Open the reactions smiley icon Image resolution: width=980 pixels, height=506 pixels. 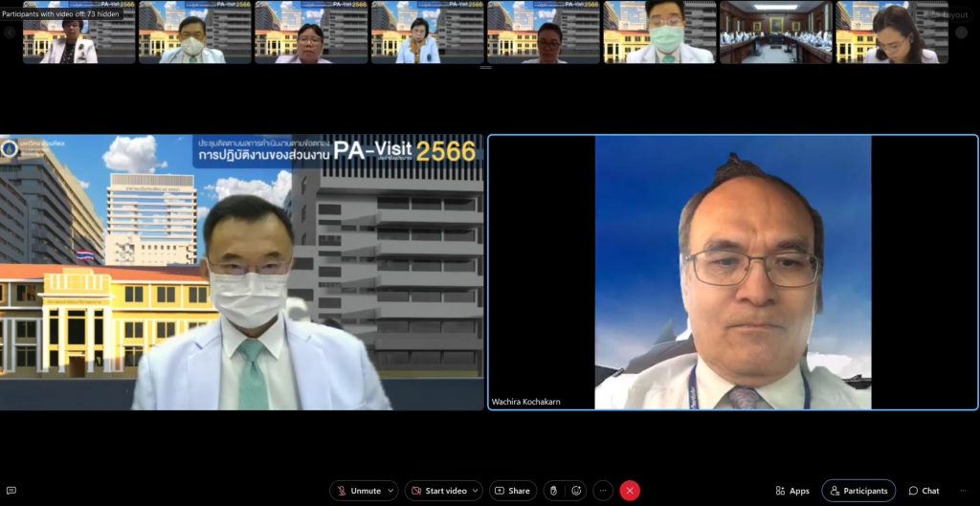tap(576, 491)
